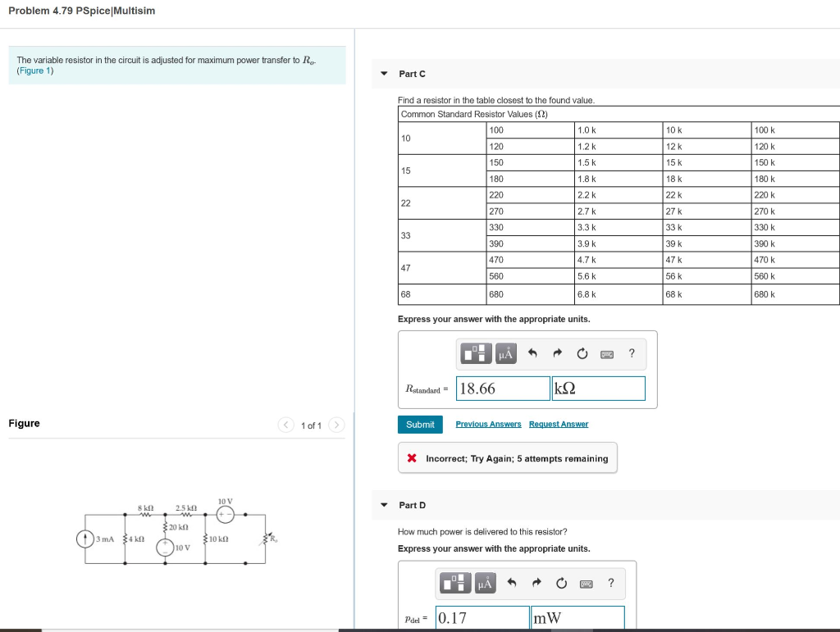Click the previous figure arrow
The height and width of the screenshot is (632, 840).
point(285,425)
